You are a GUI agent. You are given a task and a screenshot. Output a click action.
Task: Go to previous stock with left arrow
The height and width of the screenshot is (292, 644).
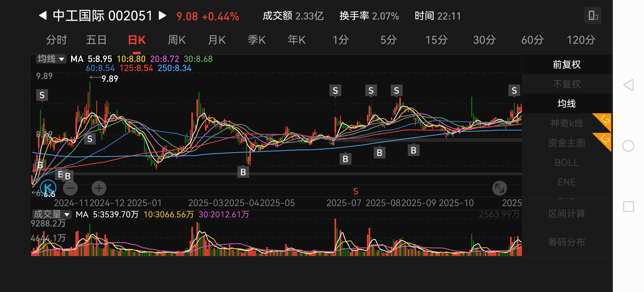[43, 16]
